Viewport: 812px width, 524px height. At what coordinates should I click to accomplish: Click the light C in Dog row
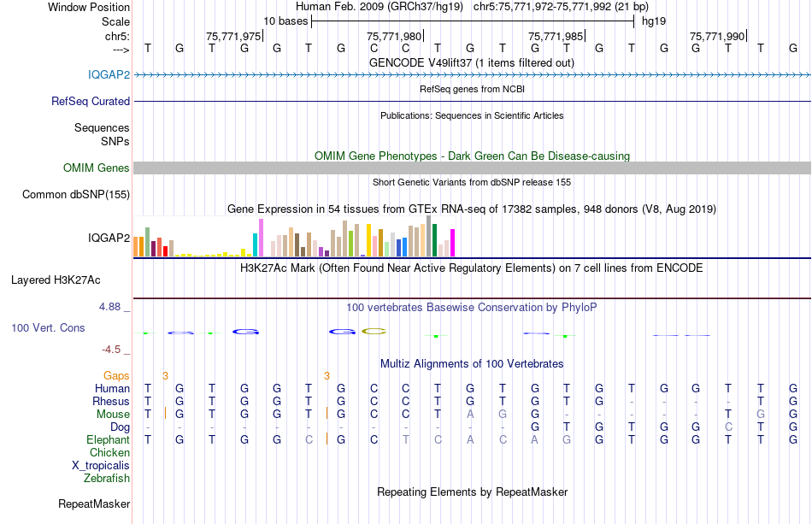(x=728, y=427)
